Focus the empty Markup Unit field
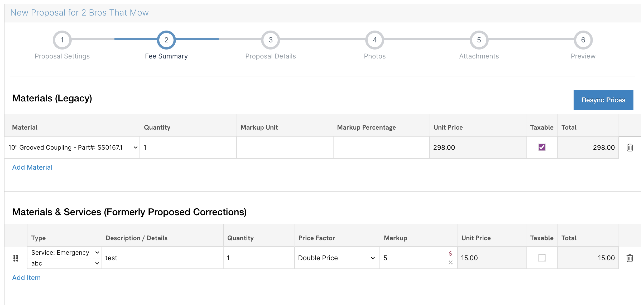The width and height of the screenshot is (644, 305). pos(285,147)
